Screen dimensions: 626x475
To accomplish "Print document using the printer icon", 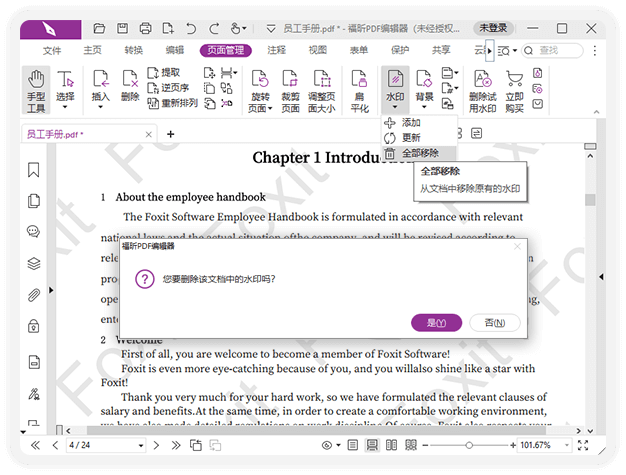I will [x=145, y=28].
